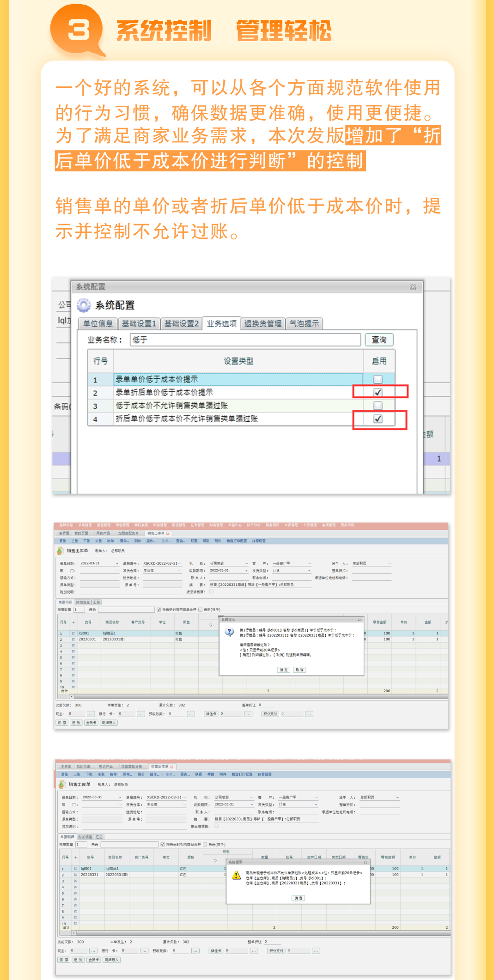Toggle 扫条码时相同商品合并 checkbox, warning-dialog window

pyautogui.click(x=163, y=844)
